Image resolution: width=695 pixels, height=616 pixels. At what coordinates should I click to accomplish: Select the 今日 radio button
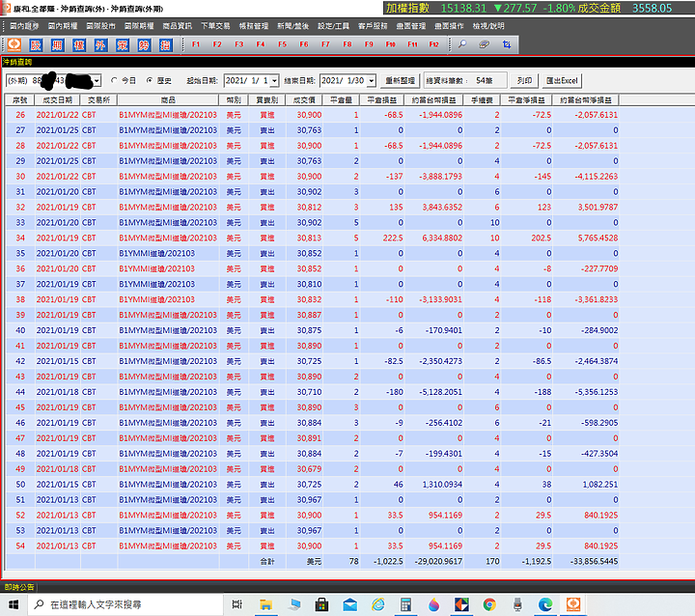(114, 80)
